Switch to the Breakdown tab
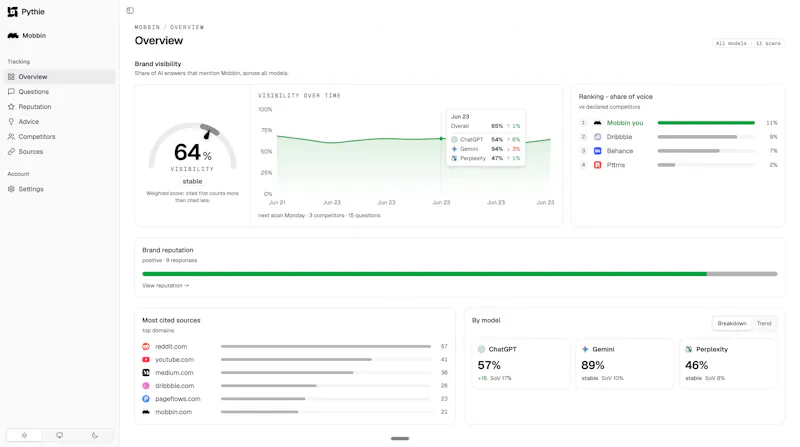Screen dimensions: 800x447 point(732,324)
